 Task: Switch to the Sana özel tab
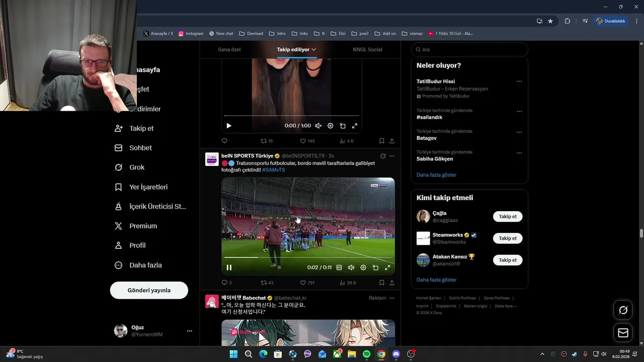(229, 49)
